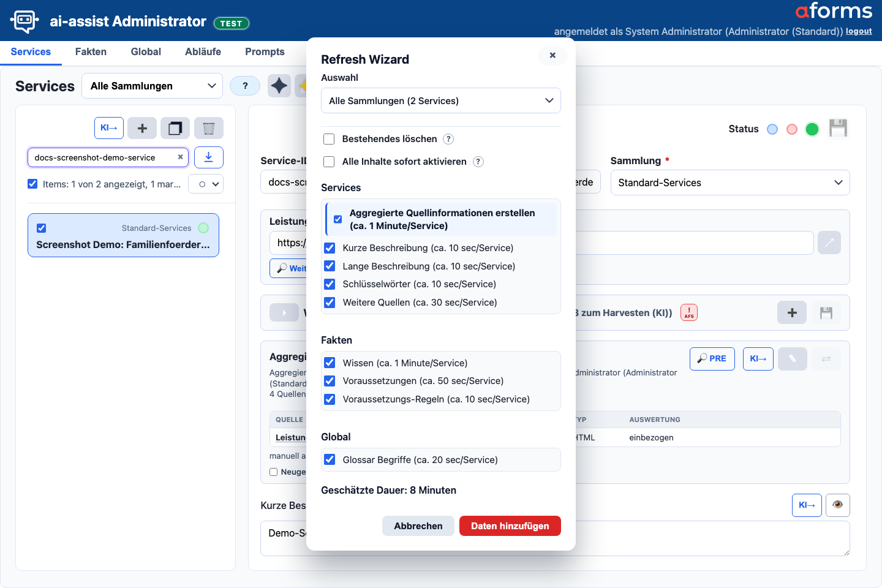
Task: Switch to the Prompts tab
Action: tap(265, 51)
